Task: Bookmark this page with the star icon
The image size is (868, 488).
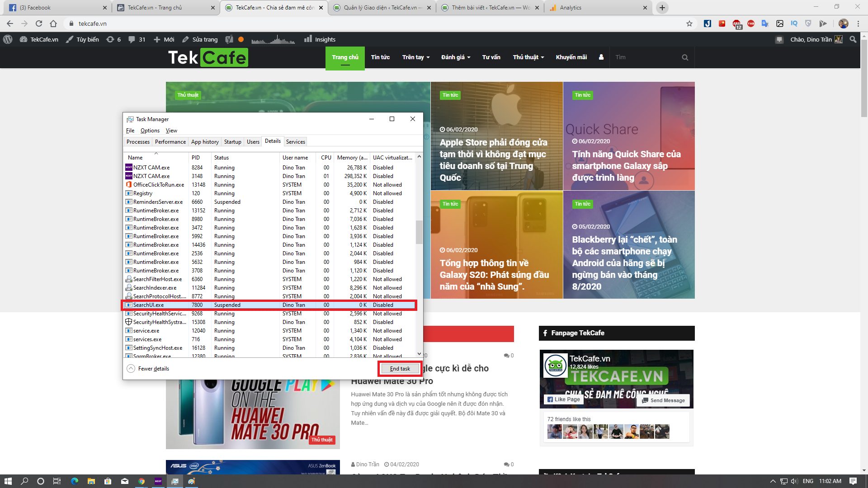Action: [x=689, y=23]
